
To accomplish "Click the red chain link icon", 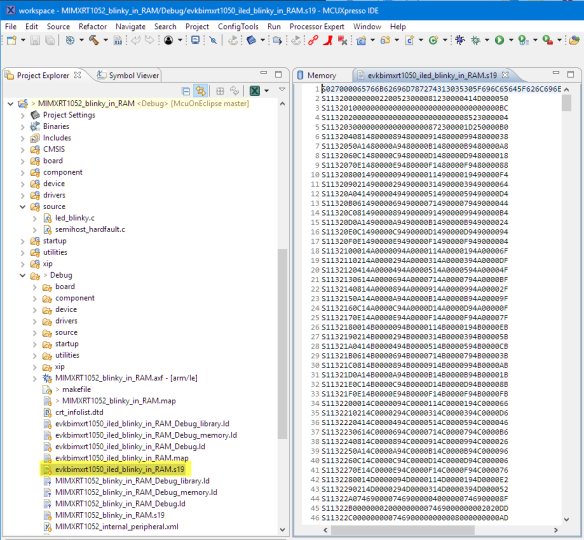I will tap(313, 40).
